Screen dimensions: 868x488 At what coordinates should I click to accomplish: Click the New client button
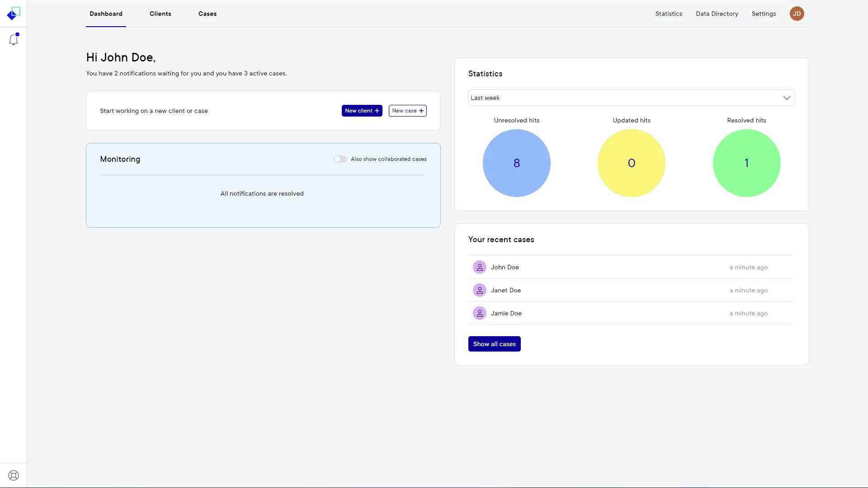point(361,110)
